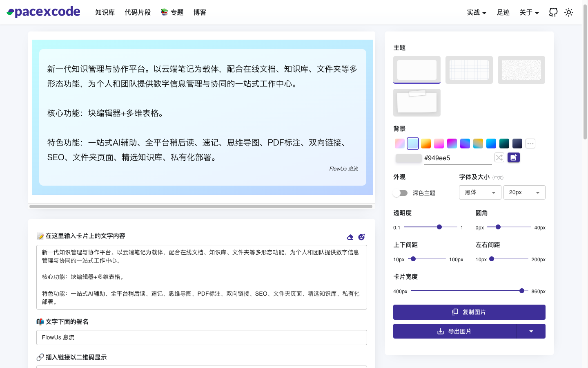Screen dimensions: 588x368
Task: Enable the 深色主题 dark theme switch
Action: click(400, 193)
